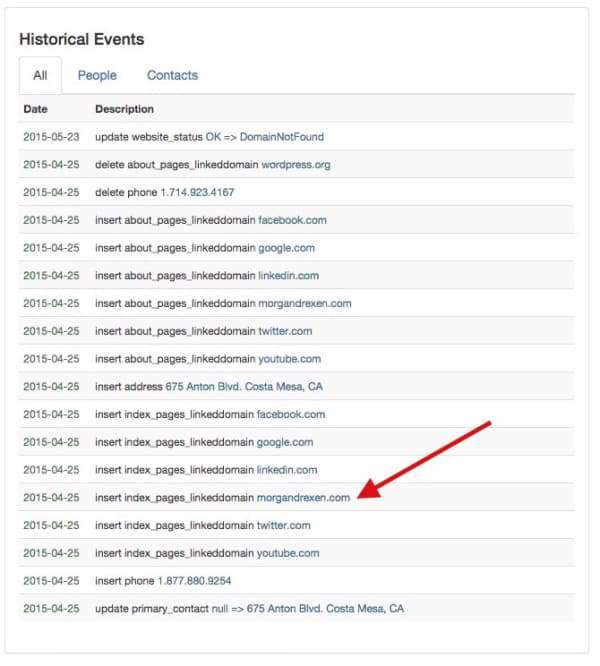
Task: Open youtube.com in index_pages row
Action: 288,553
